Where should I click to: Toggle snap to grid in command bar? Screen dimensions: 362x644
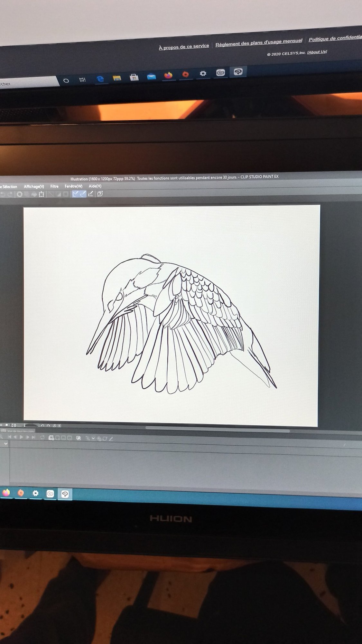click(91, 194)
